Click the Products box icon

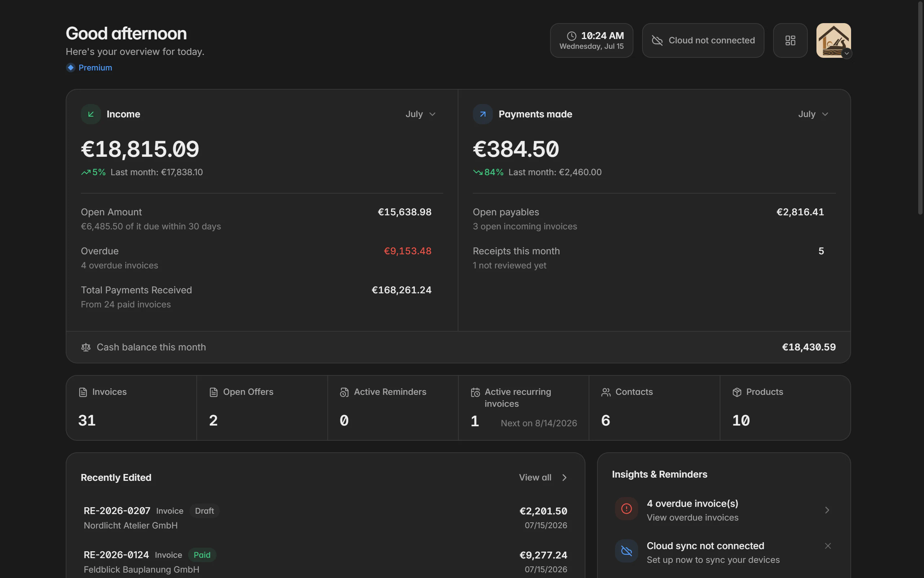point(737,392)
